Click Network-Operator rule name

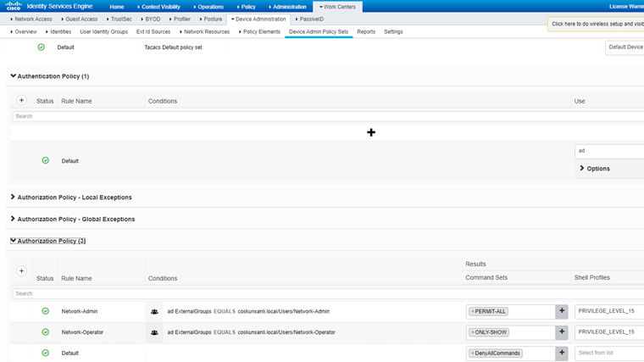click(82, 332)
